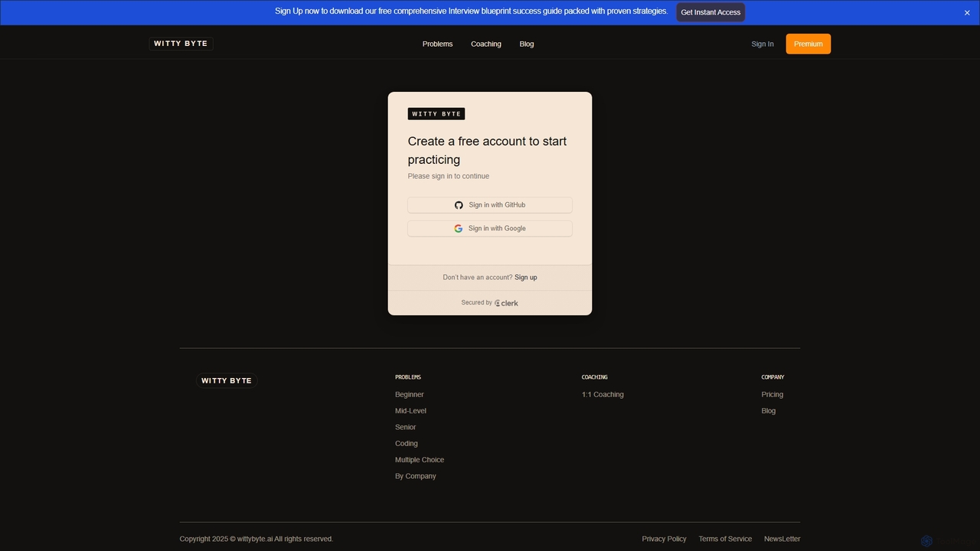Open 1:1 Coaching footer link
Viewport: 980px width, 551px height.
point(603,395)
